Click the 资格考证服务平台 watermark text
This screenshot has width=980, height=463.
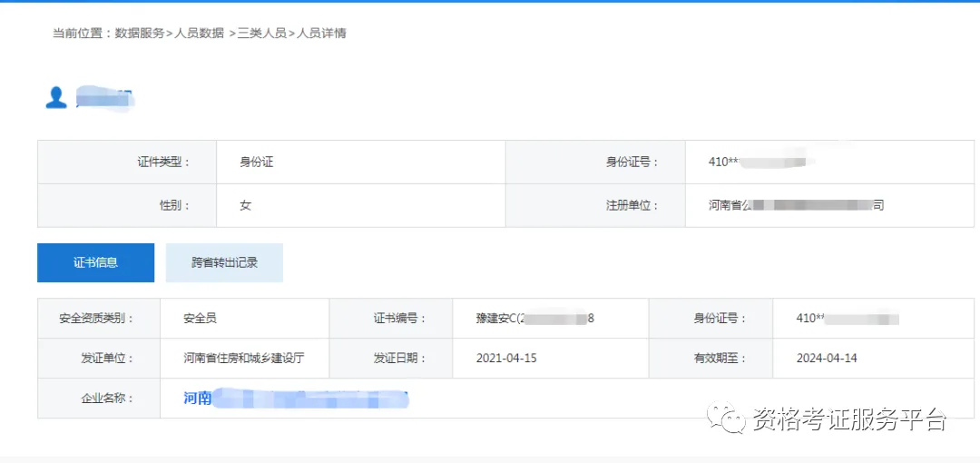click(x=848, y=419)
